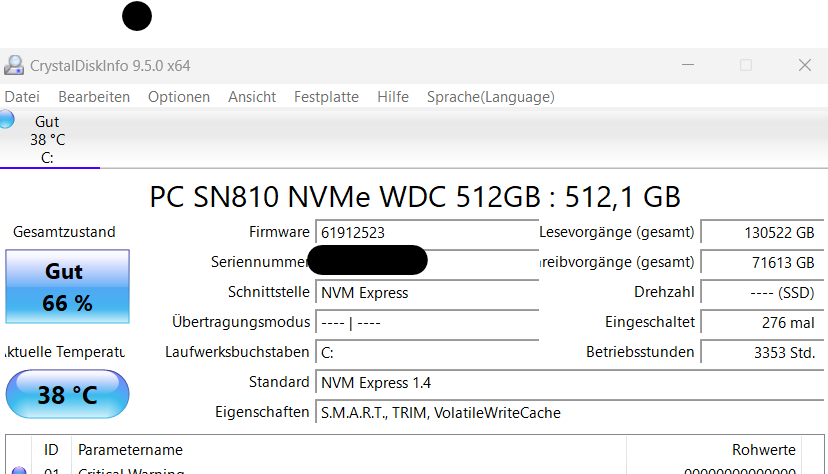Open the Festplatte menu
The height and width of the screenshot is (474, 828).
pyautogui.click(x=326, y=97)
